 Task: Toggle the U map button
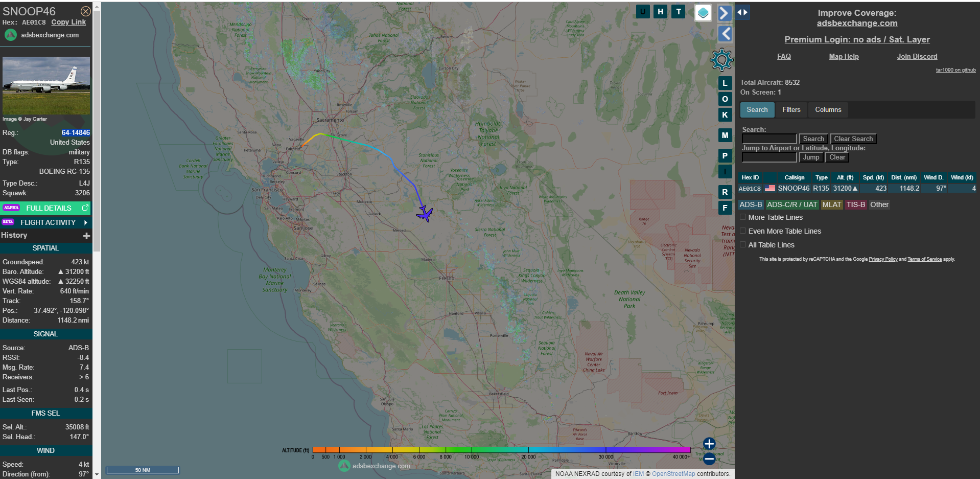point(643,11)
